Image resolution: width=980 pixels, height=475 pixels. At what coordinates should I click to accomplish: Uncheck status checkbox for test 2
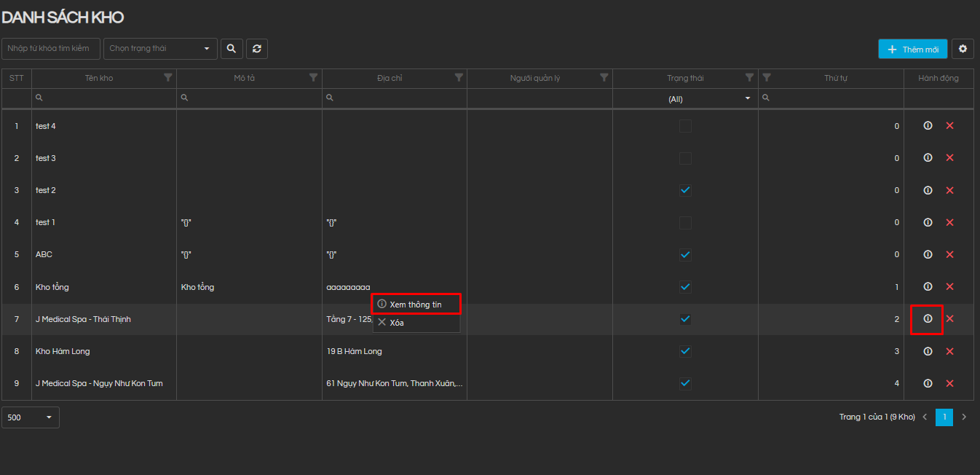tap(685, 190)
